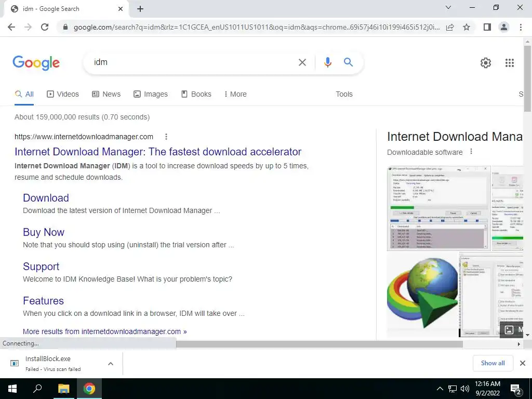Switch to the News tab

106,95
